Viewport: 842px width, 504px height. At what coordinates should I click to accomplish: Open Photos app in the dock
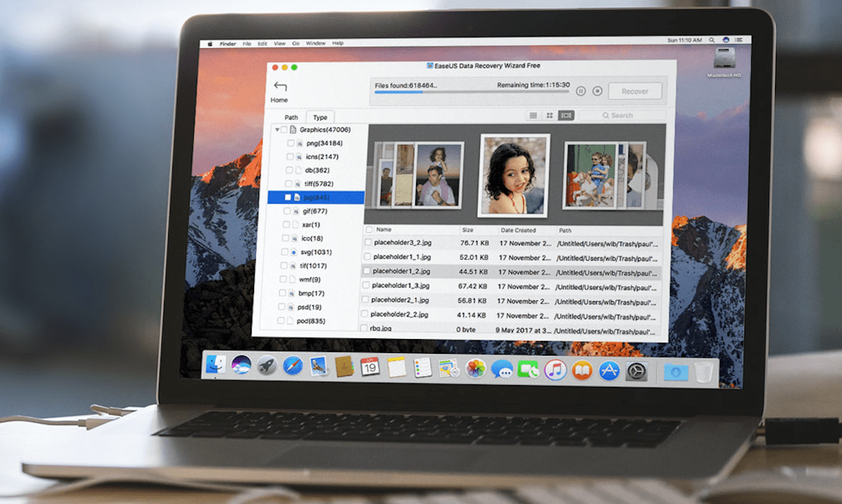click(x=476, y=368)
